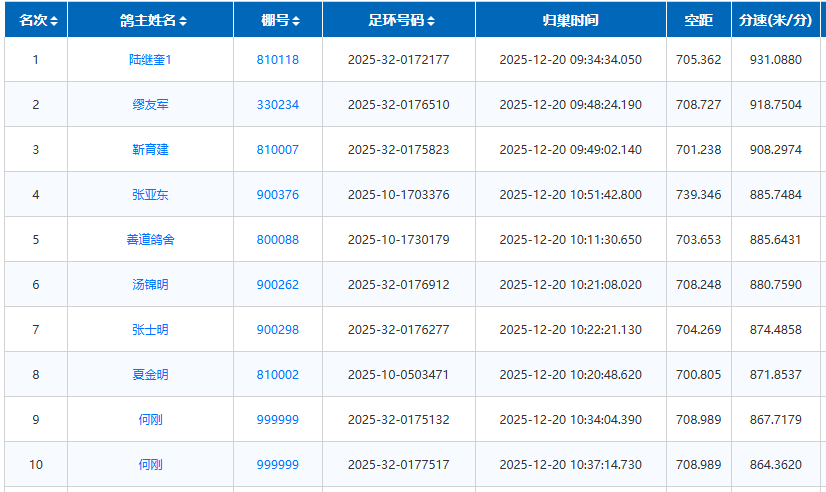Image resolution: width=826 pixels, height=492 pixels.
Task: Open owner link 缪友军
Action: click(150, 105)
